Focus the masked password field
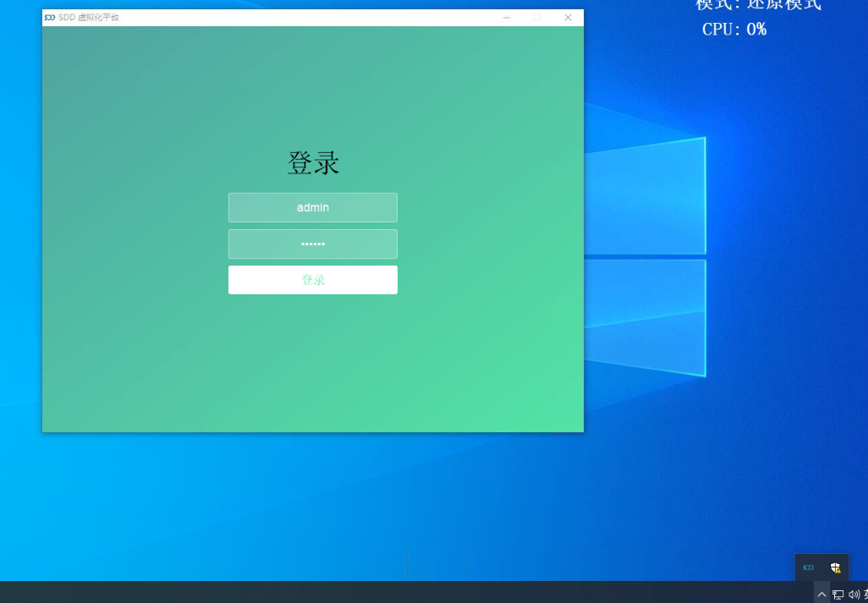Image resolution: width=868 pixels, height=603 pixels. (x=312, y=244)
